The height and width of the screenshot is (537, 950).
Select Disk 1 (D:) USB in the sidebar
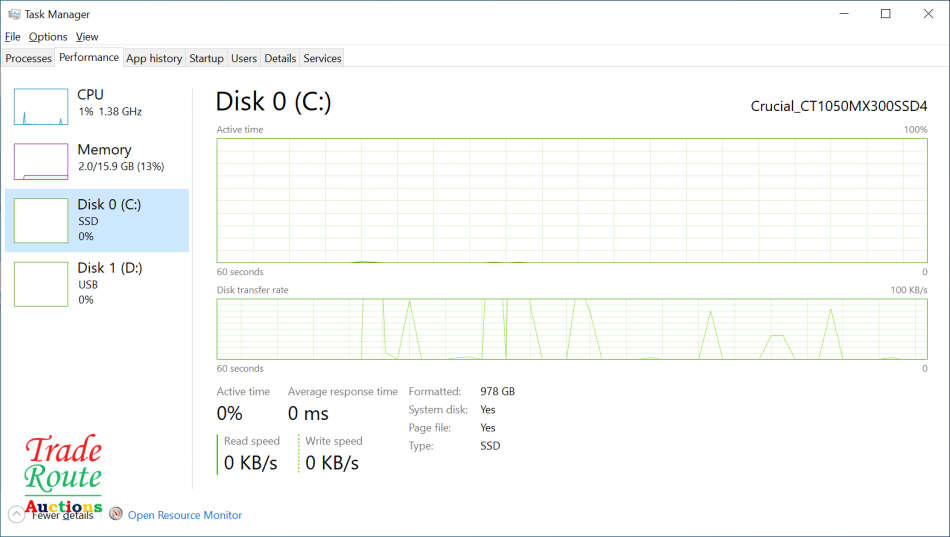tap(97, 283)
